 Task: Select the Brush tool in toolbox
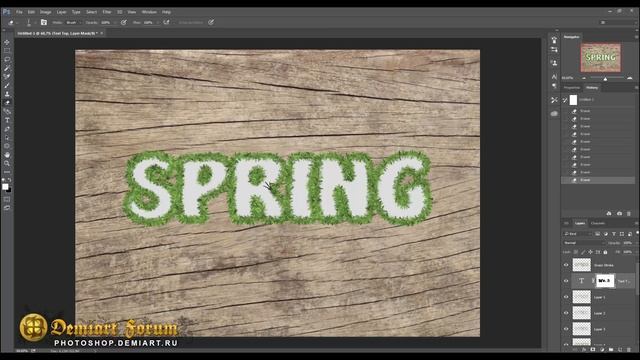click(x=7, y=85)
